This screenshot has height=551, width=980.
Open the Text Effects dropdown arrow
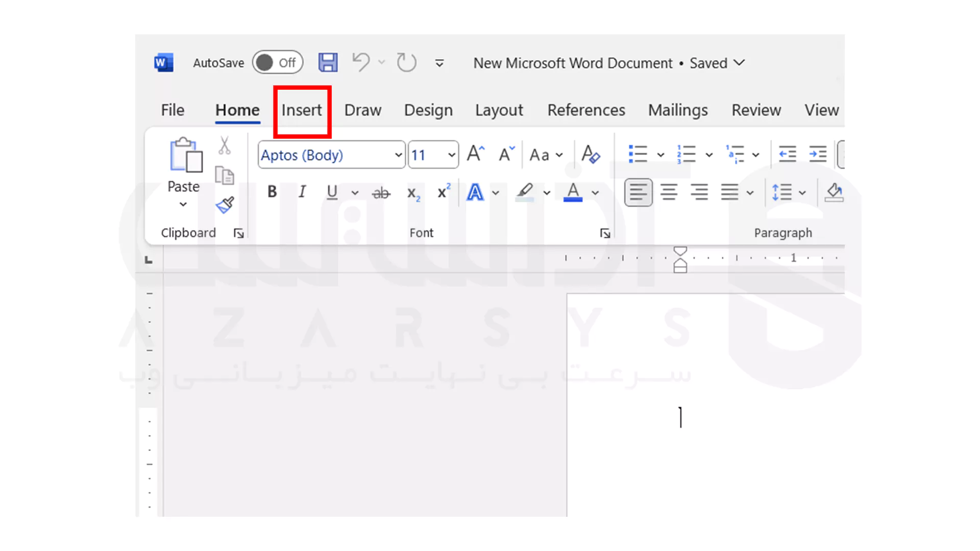pos(496,193)
